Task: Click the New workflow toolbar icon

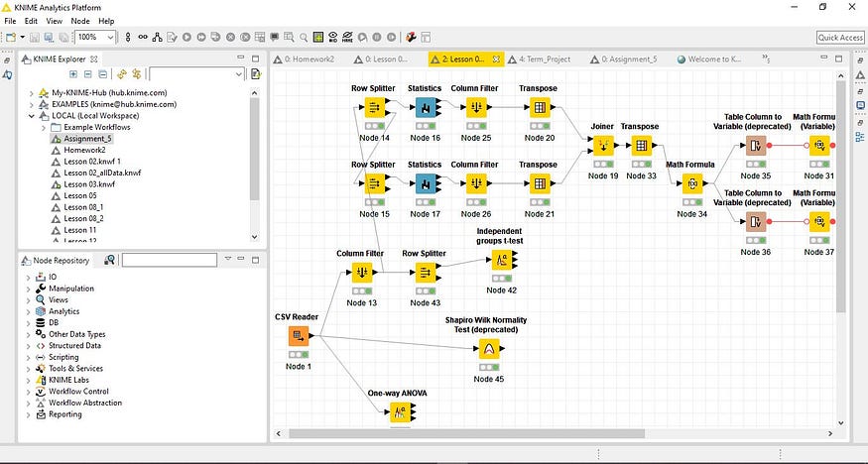Action: pyautogui.click(x=11, y=37)
